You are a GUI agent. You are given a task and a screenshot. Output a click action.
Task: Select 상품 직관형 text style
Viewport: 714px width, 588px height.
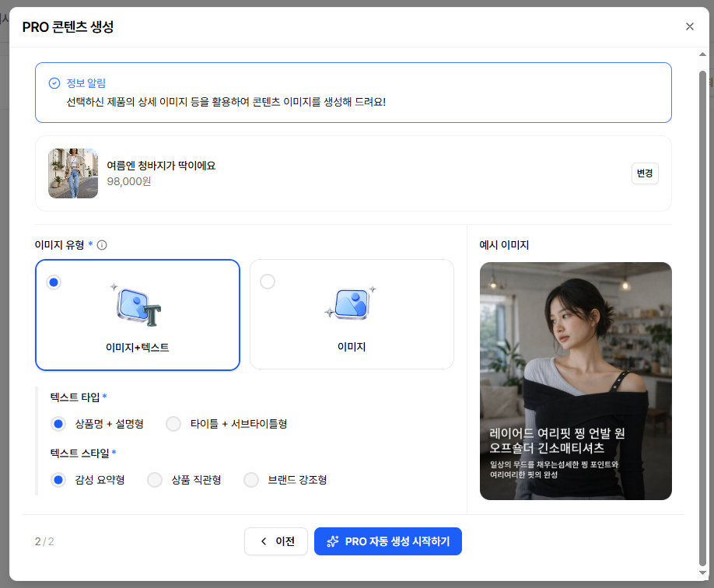[x=155, y=480]
